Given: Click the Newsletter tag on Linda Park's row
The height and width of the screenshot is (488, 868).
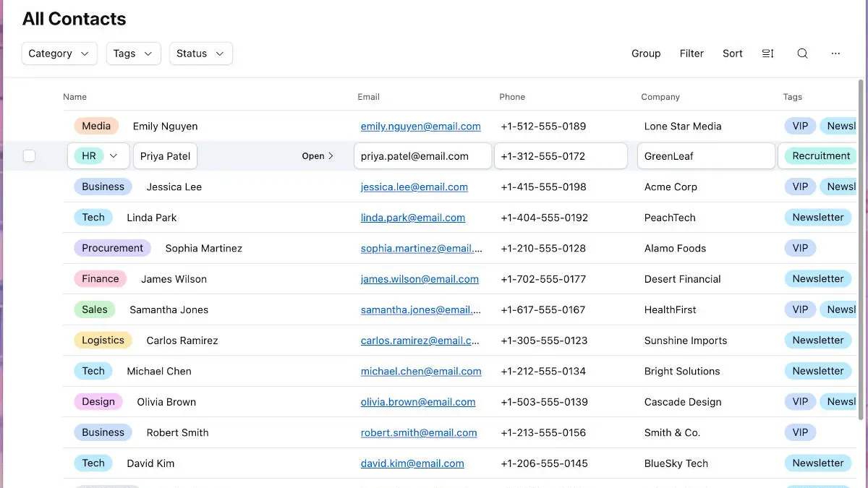Looking at the screenshot, I should coord(817,217).
